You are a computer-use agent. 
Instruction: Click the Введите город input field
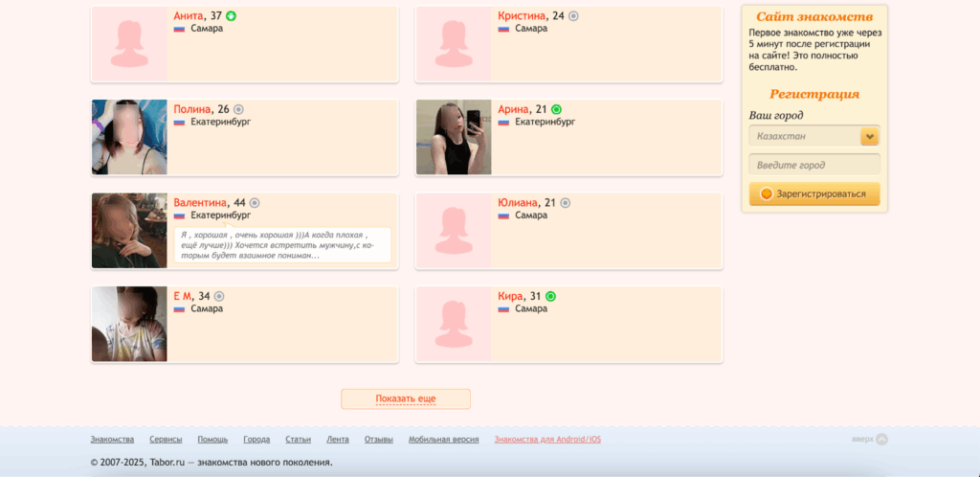click(x=813, y=165)
